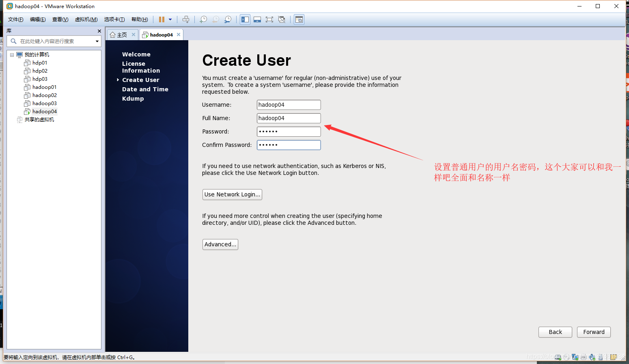Click the Create User page heading
The width and height of the screenshot is (629, 364).
tap(247, 60)
